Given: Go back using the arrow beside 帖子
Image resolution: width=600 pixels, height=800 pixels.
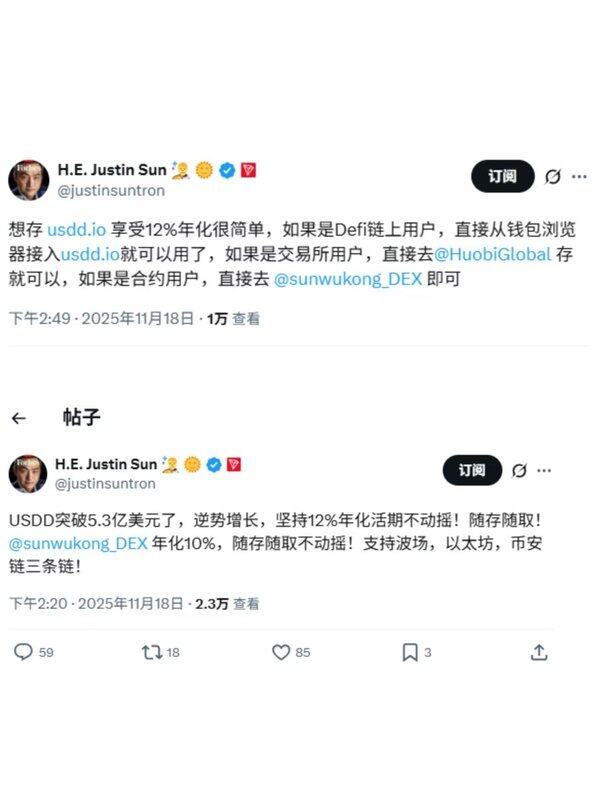Looking at the screenshot, I should (19, 418).
